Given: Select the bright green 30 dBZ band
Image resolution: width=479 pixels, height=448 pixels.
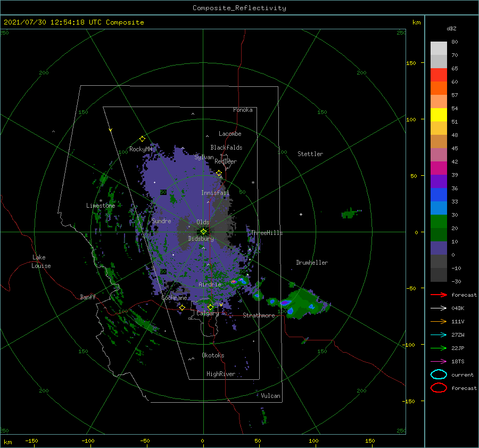Looking at the screenshot, I should [x=439, y=221].
